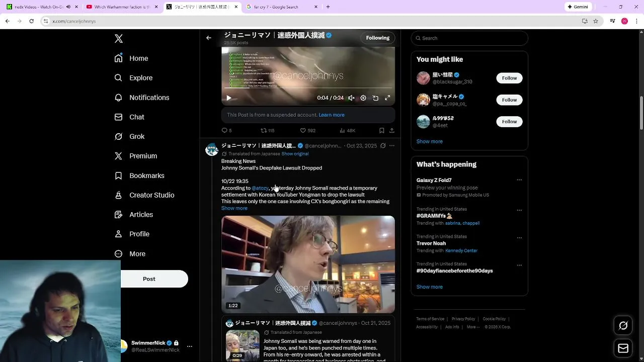Switch to far cry 7 Google Search tab
644x362 pixels.
click(282, 7)
